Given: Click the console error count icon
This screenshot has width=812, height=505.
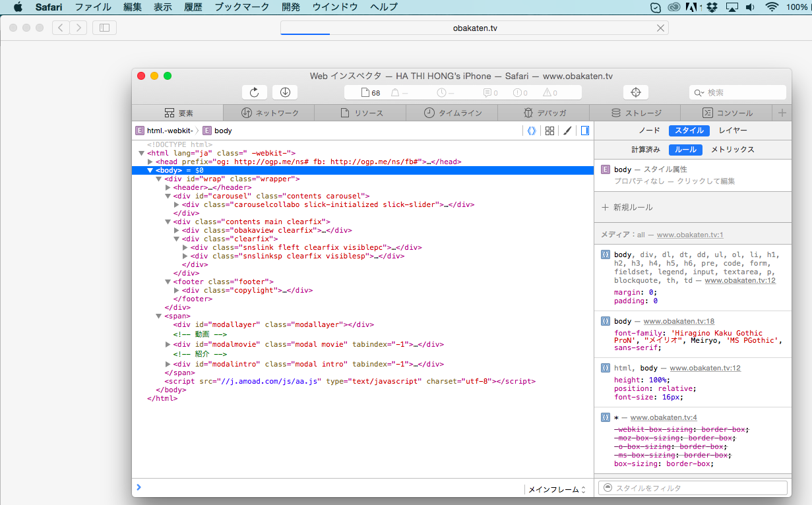Looking at the screenshot, I should point(517,93).
